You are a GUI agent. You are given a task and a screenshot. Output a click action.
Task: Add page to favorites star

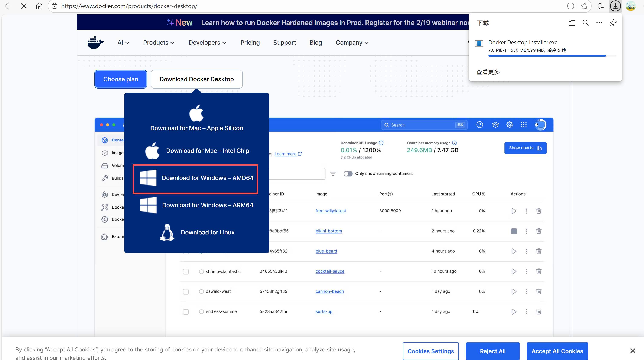point(585,6)
